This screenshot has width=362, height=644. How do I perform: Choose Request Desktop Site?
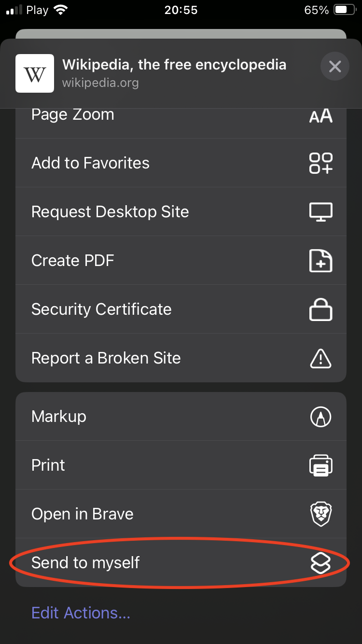pyautogui.click(x=110, y=212)
